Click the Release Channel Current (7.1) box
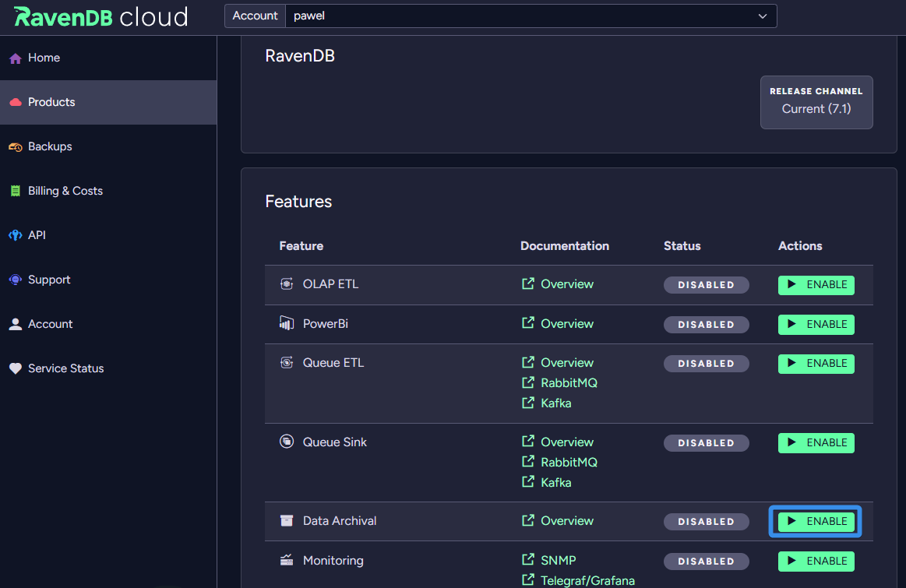Image resolution: width=906 pixels, height=588 pixels. coord(816,102)
